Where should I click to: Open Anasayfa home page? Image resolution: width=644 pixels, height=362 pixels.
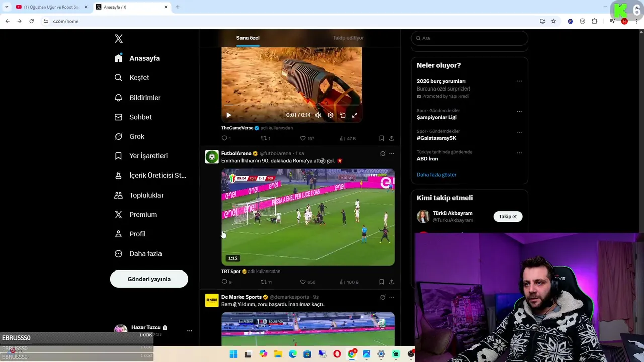[137, 58]
